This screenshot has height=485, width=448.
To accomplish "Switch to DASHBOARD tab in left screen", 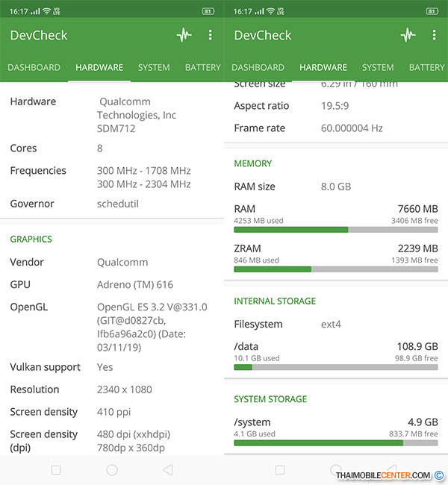I will pos(34,67).
